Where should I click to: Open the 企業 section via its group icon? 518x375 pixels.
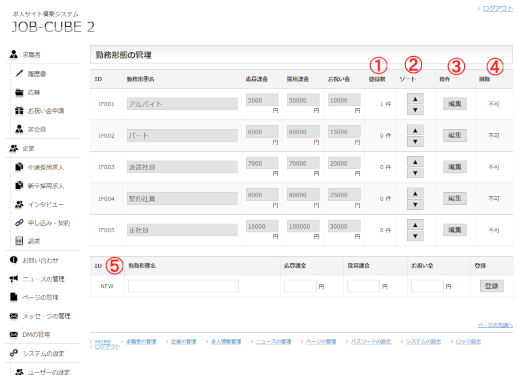14,148
